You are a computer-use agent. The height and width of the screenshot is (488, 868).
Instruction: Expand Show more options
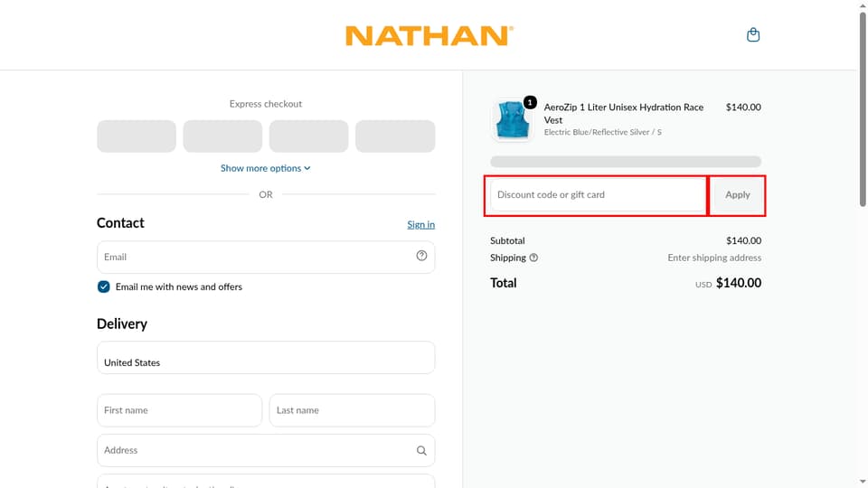click(266, 168)
